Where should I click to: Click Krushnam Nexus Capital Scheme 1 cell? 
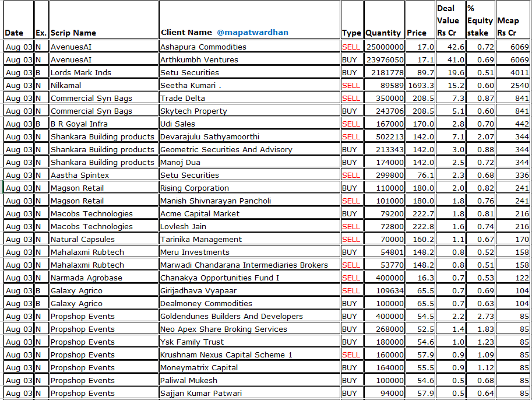tap(249, 355)
